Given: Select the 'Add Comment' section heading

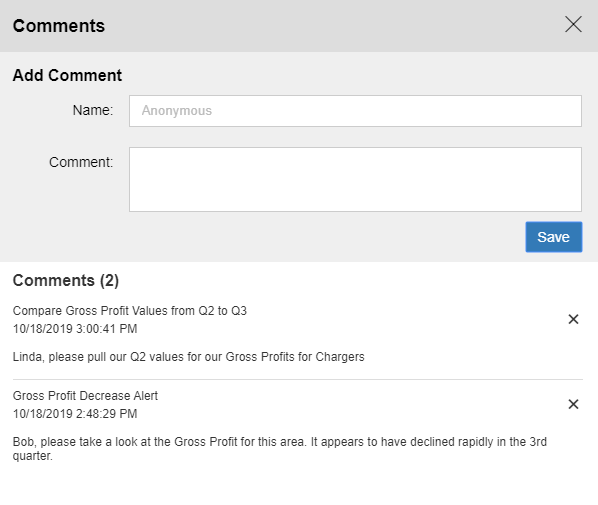Looking at the screenshot, I should pos(68,75).
